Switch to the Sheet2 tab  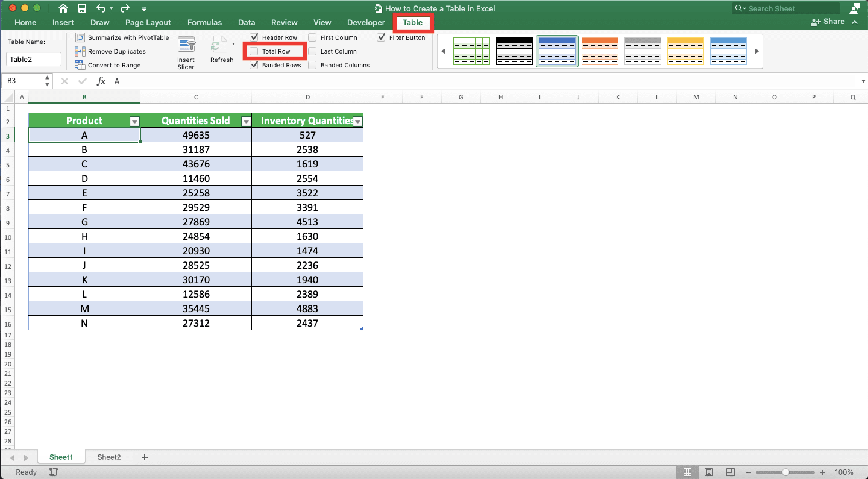[x=109, y=457]
